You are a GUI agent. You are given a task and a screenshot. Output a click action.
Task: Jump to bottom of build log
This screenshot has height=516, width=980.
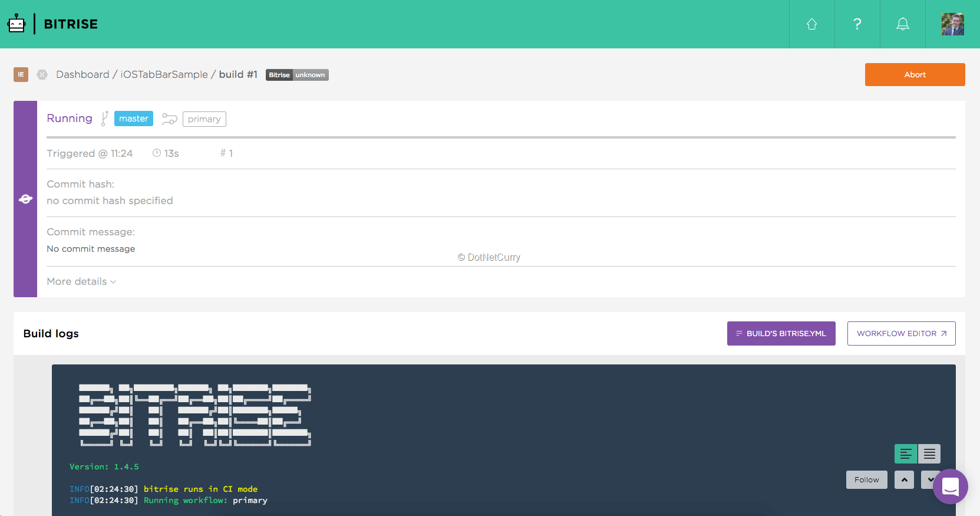pos(928,479)
